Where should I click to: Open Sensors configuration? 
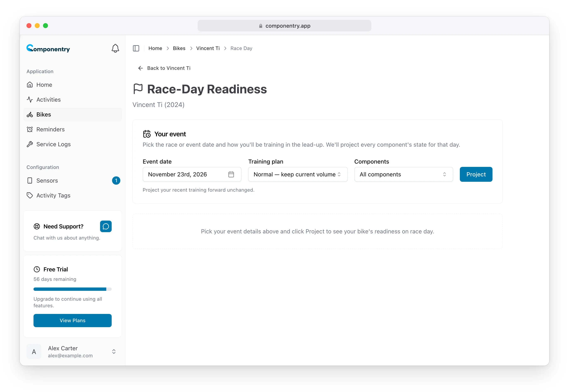[73, 181]
